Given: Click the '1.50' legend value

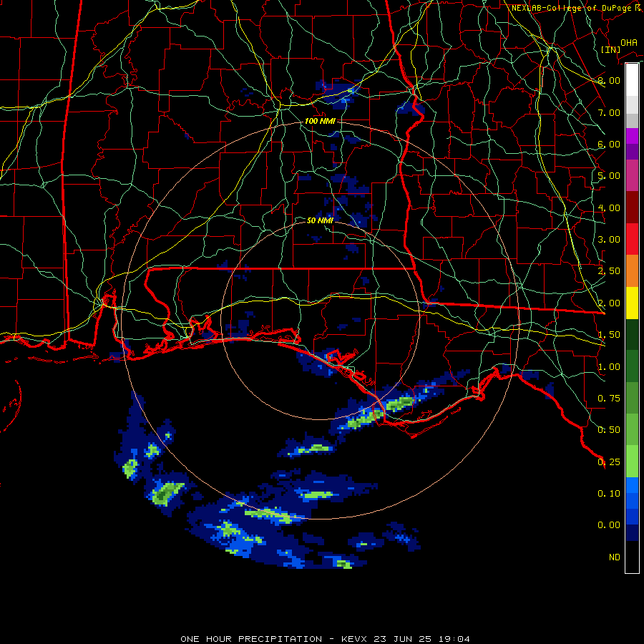Looking at the screenshot, I should pyautogui.click(x=609, y=335).
